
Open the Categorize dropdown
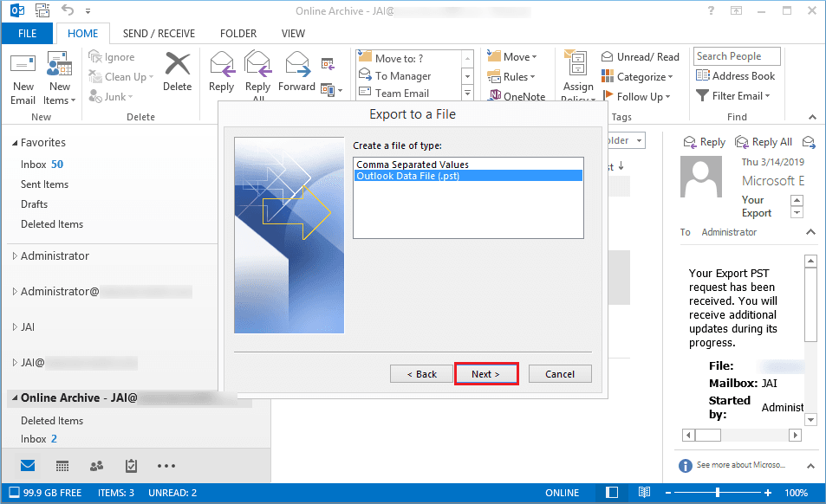tap(637, 77)
